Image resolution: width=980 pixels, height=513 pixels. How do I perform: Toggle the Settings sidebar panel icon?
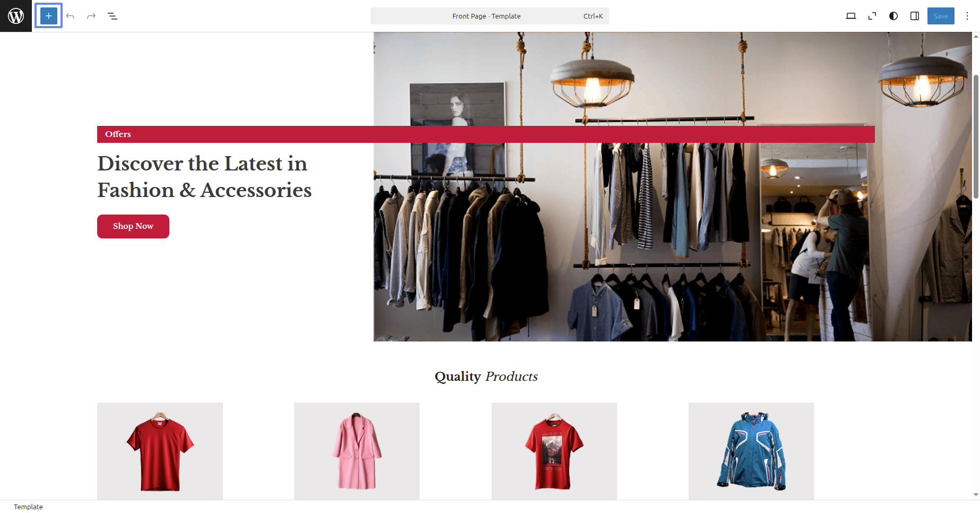pyautogui.click(x=915, y=16)
